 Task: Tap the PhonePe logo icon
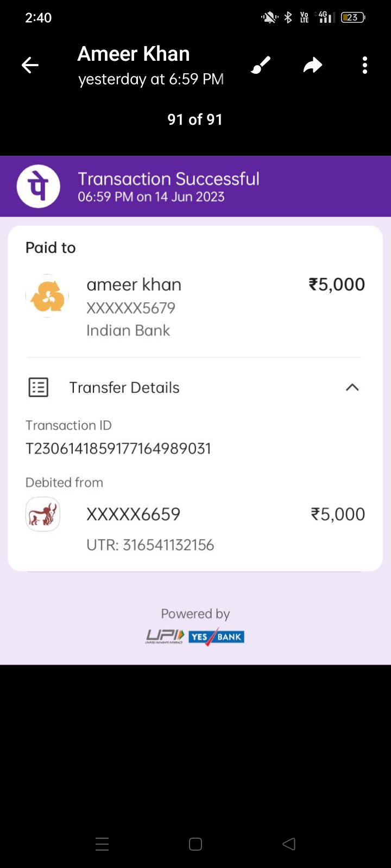coord(39,186)
